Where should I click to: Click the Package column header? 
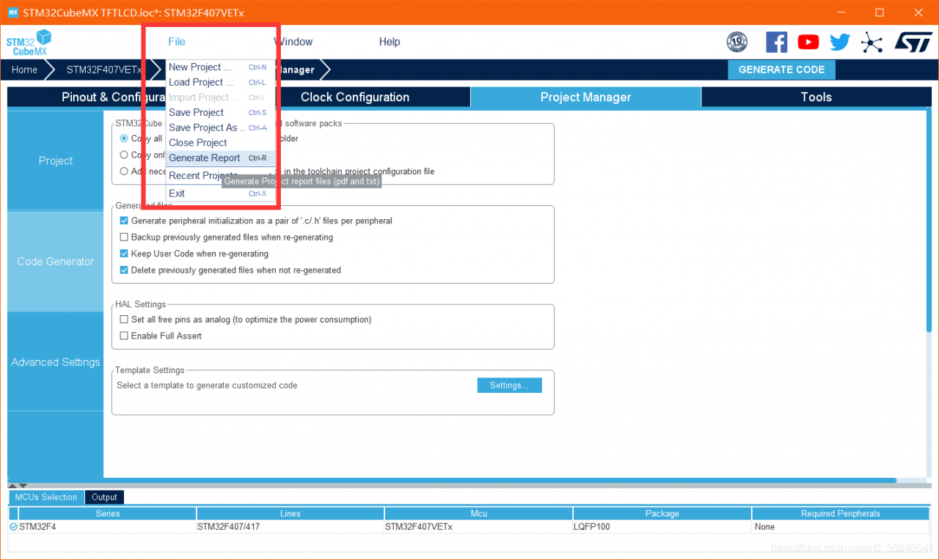coord(662,514)
